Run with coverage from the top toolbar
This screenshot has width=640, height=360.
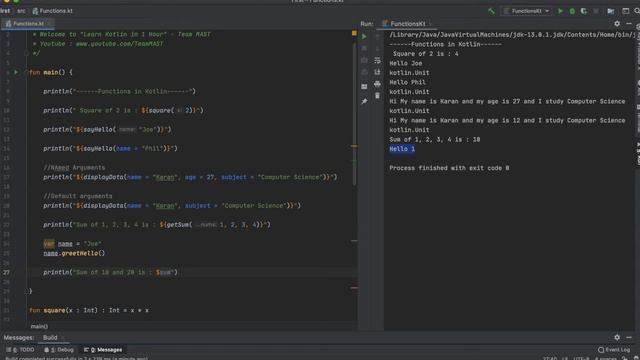pyautogui.click(x=584, y=11)
